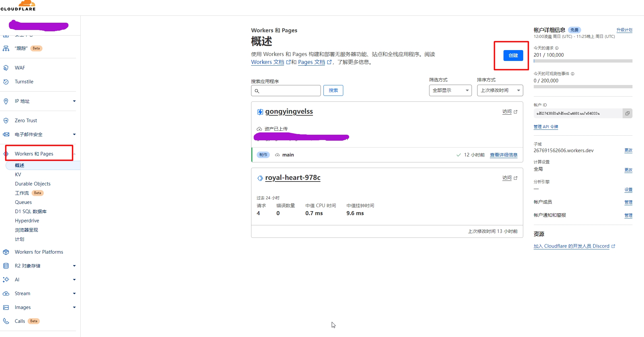The width and height of the screenshot is (644, 337).
Task: Open the royal-heart-978c worker link
Action: tap(293, 178)
